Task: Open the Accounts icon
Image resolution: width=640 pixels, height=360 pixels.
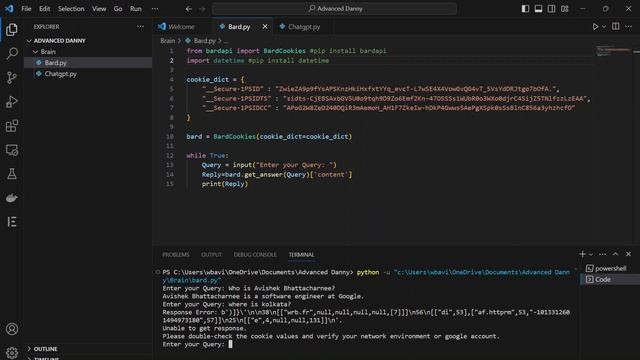Action: [12, 329]
